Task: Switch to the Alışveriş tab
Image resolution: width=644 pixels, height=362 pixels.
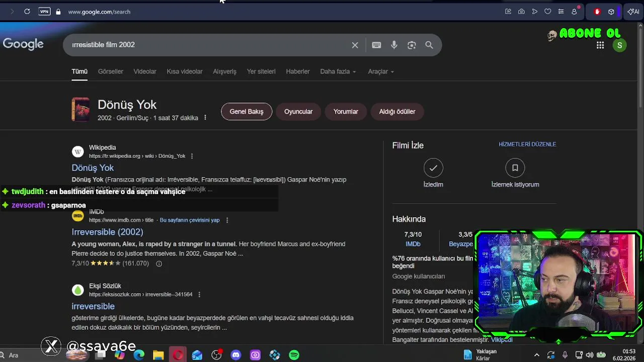Action: tap(224, 71)
